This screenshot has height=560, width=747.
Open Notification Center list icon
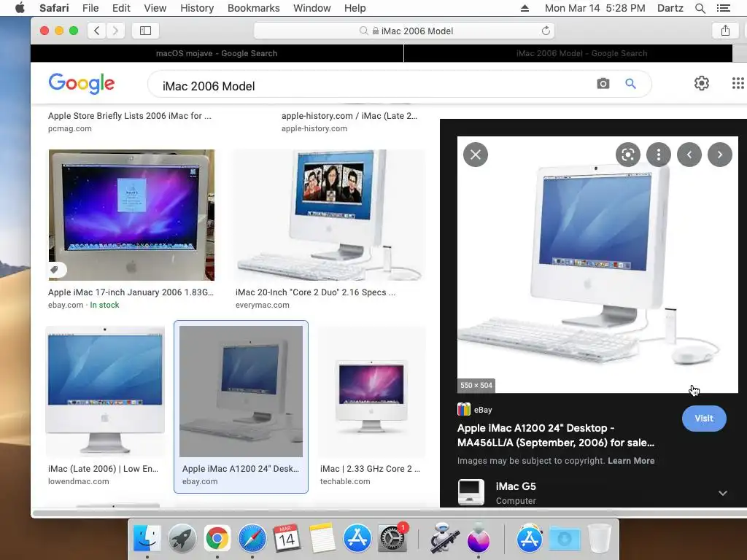tap(723, 8)
